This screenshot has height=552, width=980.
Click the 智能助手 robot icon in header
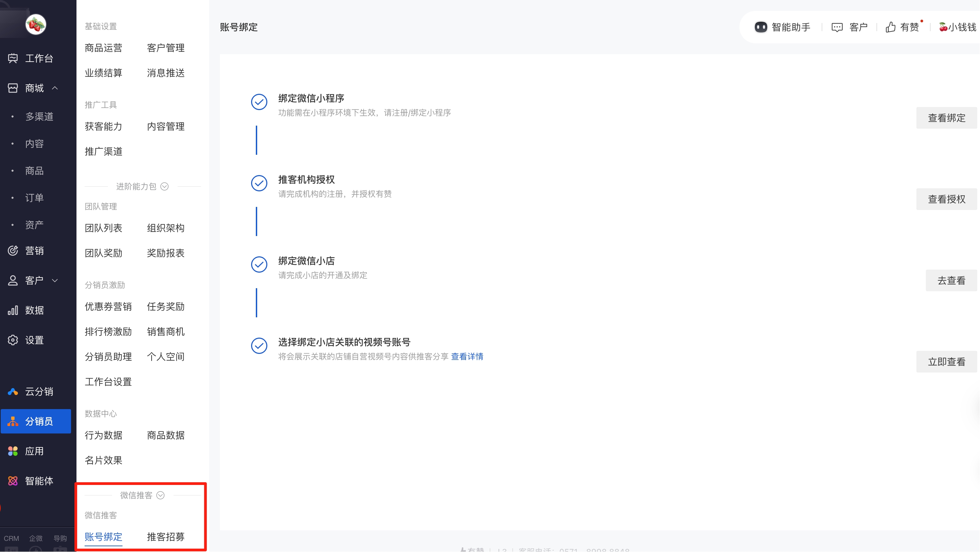pos(761,27)
